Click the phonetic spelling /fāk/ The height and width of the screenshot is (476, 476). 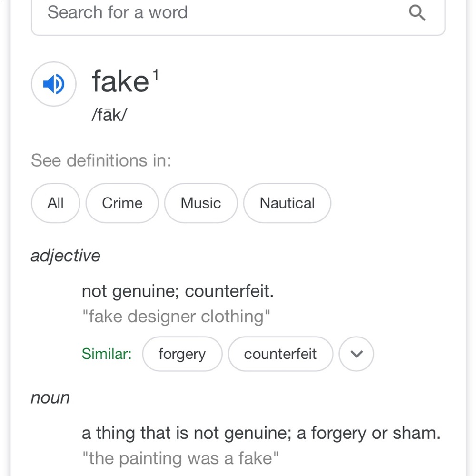pyautogui.click(x=110, y=115)
